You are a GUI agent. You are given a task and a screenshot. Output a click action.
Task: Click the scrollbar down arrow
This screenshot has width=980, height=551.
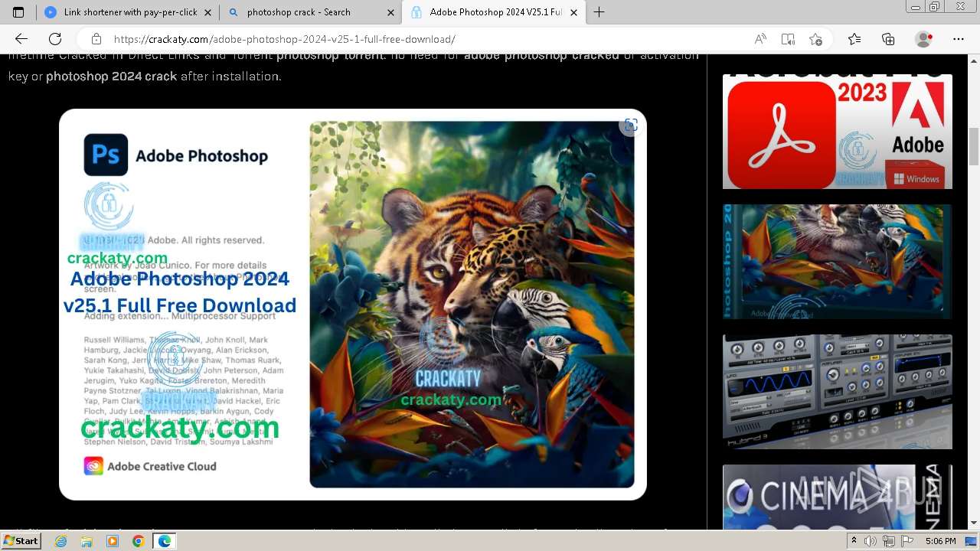click(x=974, y=523)
